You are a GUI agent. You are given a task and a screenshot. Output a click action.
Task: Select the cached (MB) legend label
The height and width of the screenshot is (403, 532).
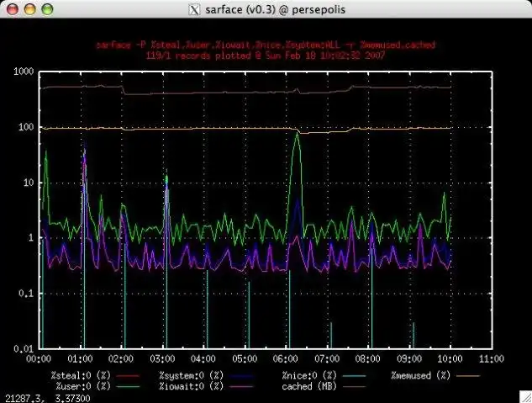[x=309, y=386]
